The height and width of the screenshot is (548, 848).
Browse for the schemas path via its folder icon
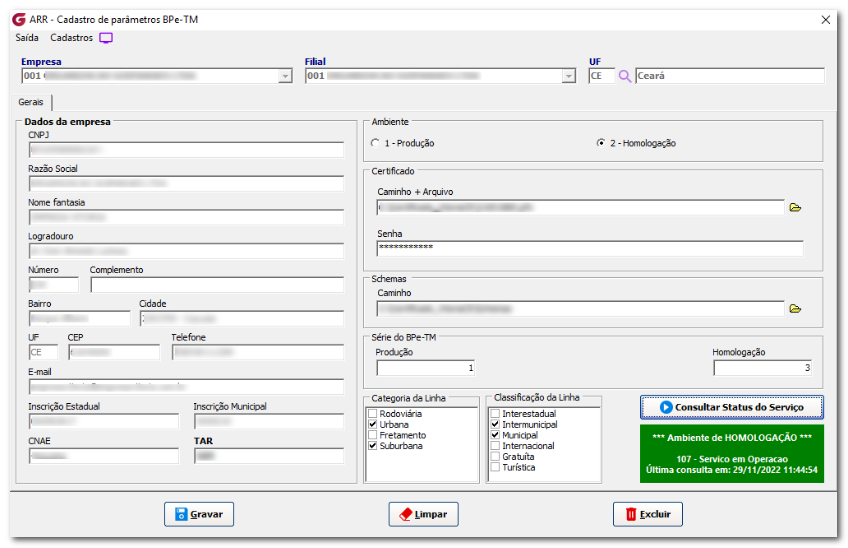pos(795,309)
